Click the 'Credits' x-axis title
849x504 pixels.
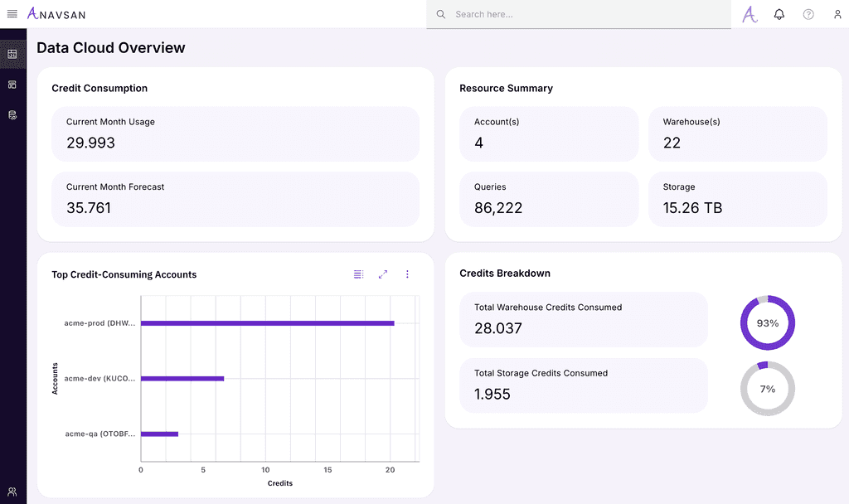click(280, 483)
